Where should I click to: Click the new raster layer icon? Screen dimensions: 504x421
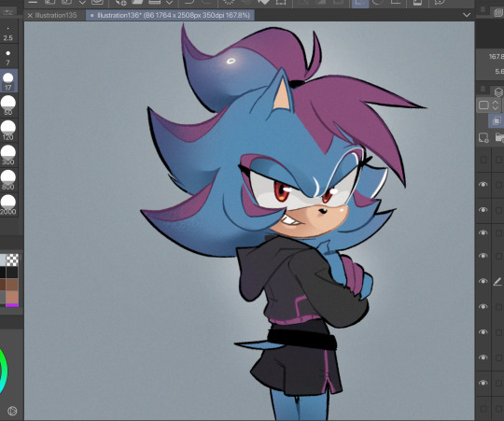point(483,138)
